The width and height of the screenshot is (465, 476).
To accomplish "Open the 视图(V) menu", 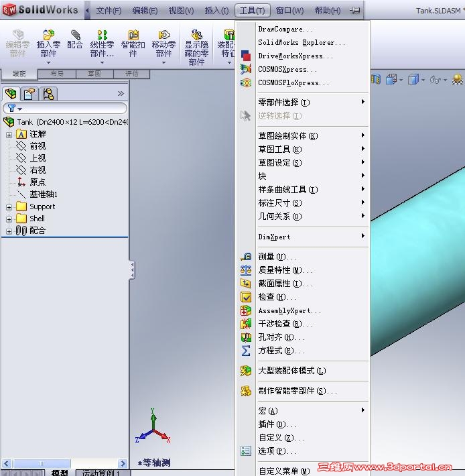I will tap(181, 11).
